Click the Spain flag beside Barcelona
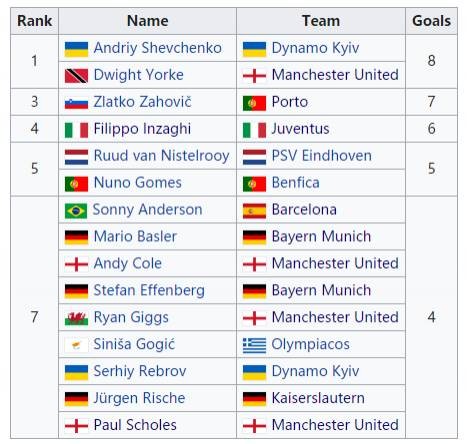Screen dimensions: 467x444 point(254,211)
